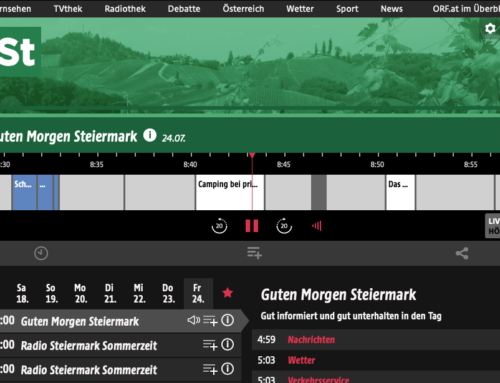Select Friday 24. day tab
Screen dimensions: 500x383
pos(198,293)
